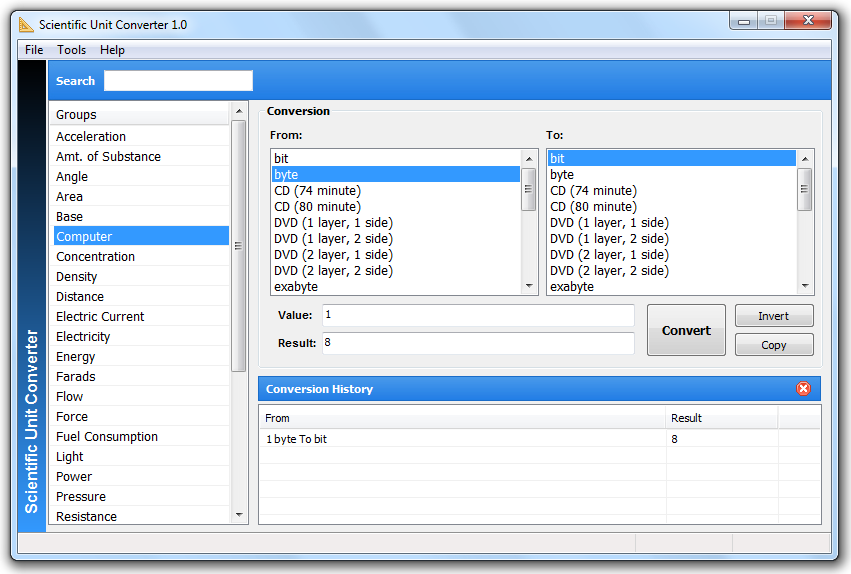This screenshot has height=574, width=851.
Task: Click From list scroll up arrow
Action: point(529,158)
